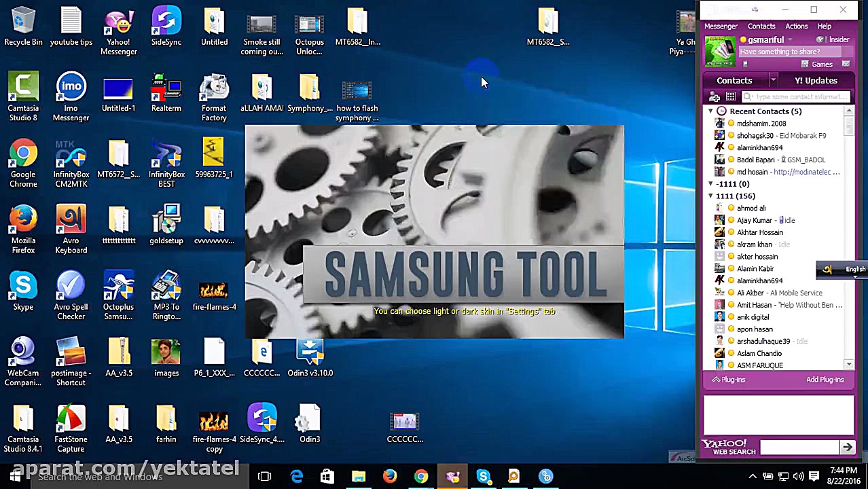Open the dropdown arrow beside Contacts tab
The image size is (868, 489).
click(773, 81)
